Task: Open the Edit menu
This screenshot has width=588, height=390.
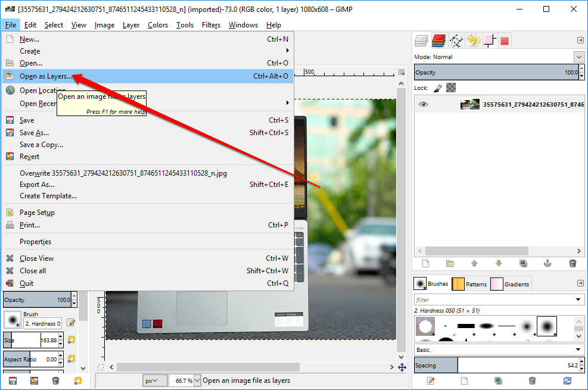Action: click(x=30, y=25)
